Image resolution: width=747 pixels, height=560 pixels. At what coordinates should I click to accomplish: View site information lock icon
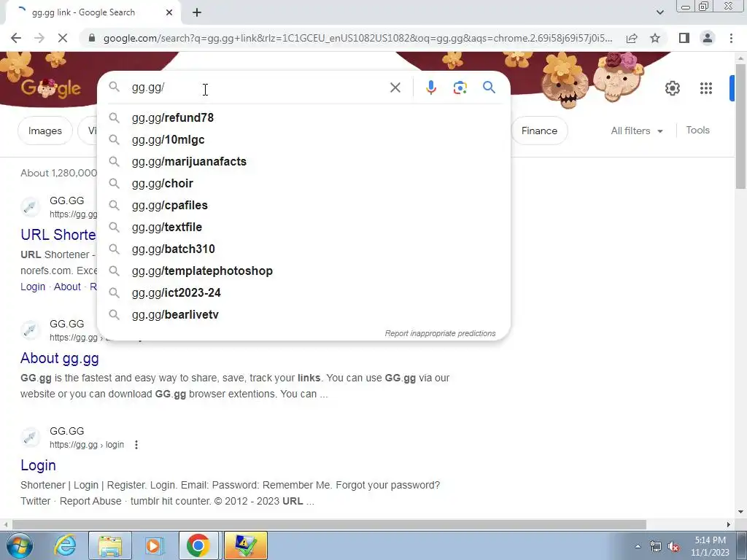click(x=92, y=38)
